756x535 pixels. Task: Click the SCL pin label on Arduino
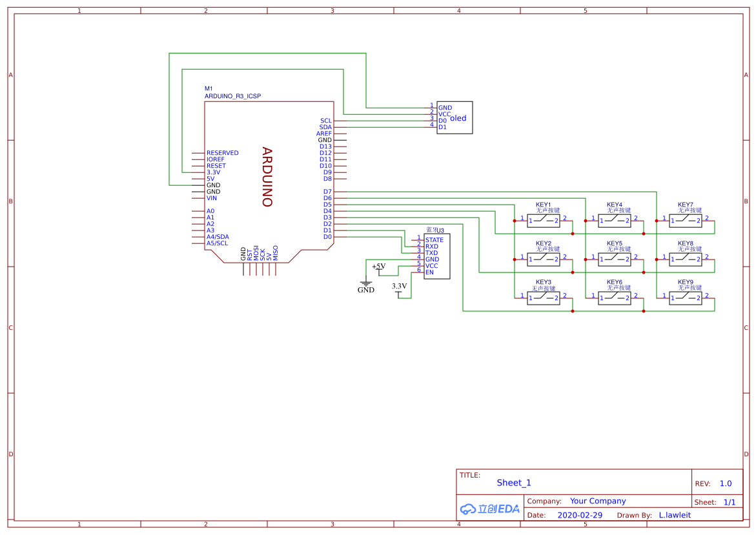point(326,121)
